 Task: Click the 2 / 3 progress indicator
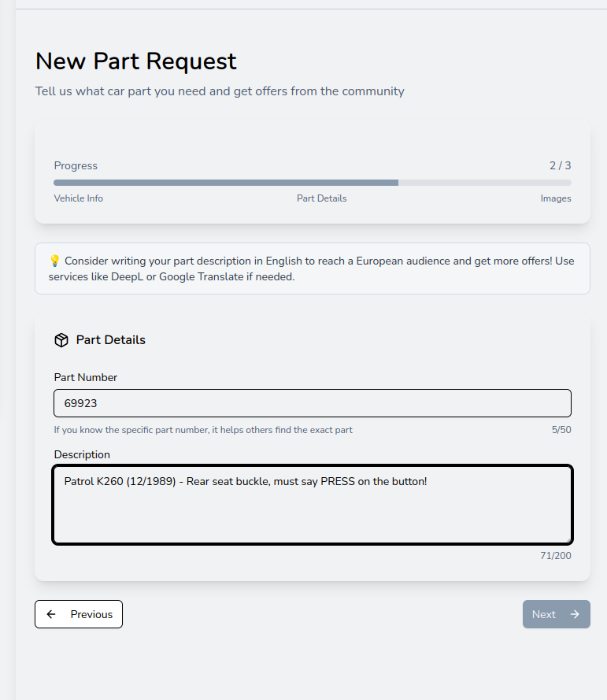(x=561, y=165)
